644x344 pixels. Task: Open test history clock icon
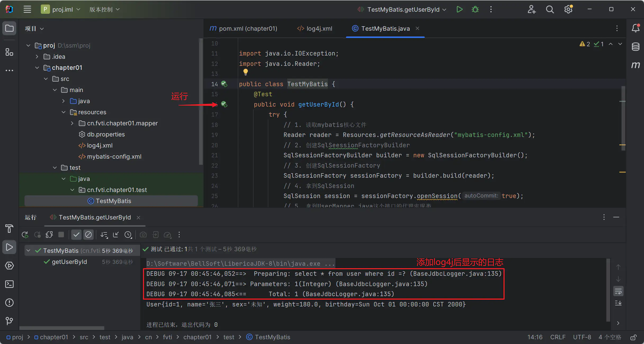click(x=128, y=235)
